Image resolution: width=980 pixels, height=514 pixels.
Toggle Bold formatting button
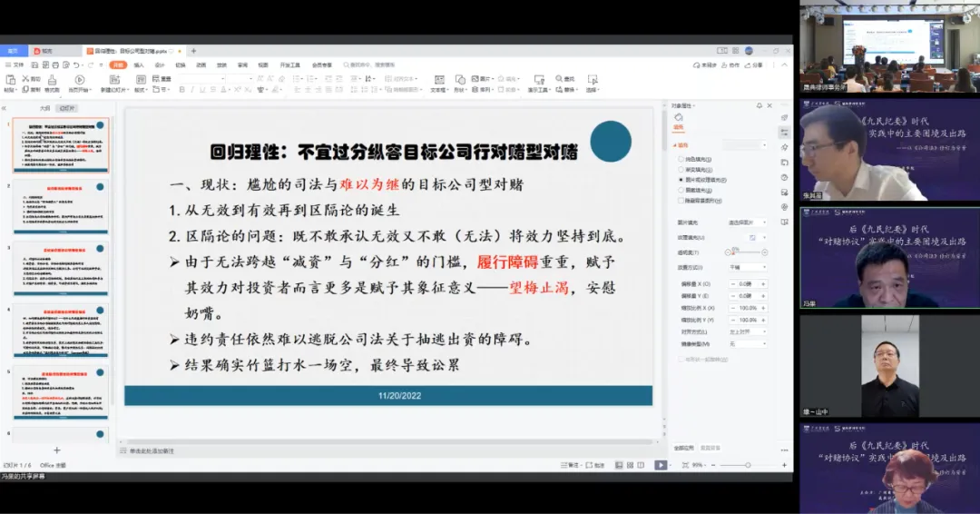point(181,90)
